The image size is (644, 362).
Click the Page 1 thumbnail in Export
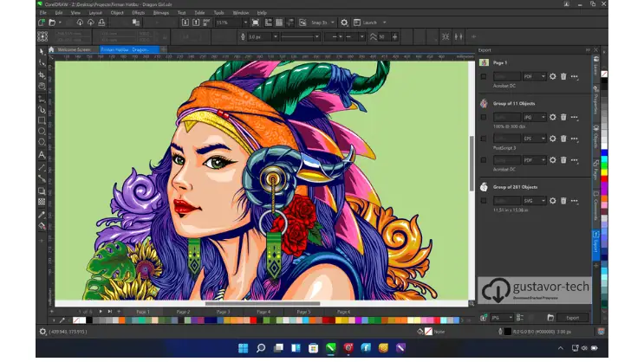pos(485,62)
